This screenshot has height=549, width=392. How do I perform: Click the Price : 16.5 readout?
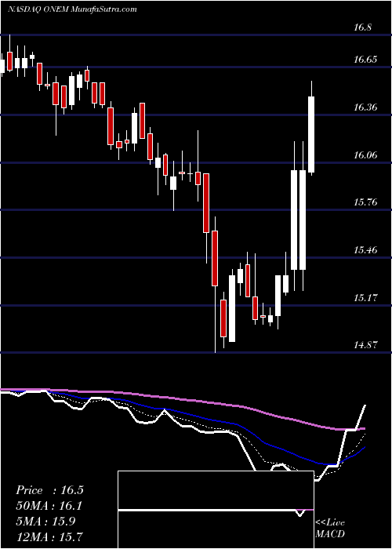click(49, 490)
